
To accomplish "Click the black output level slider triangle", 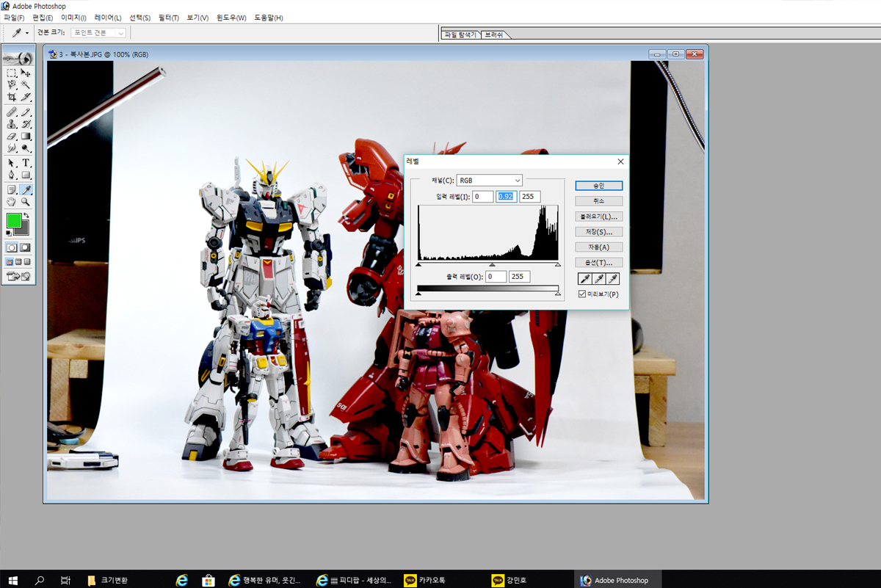I will [x=418, y=293].
